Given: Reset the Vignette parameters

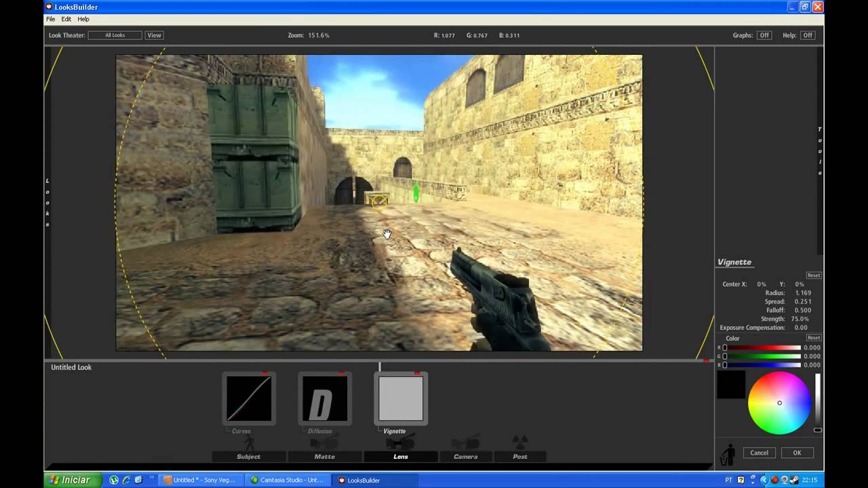Looking at the screenshot, I should click(814, 275).
